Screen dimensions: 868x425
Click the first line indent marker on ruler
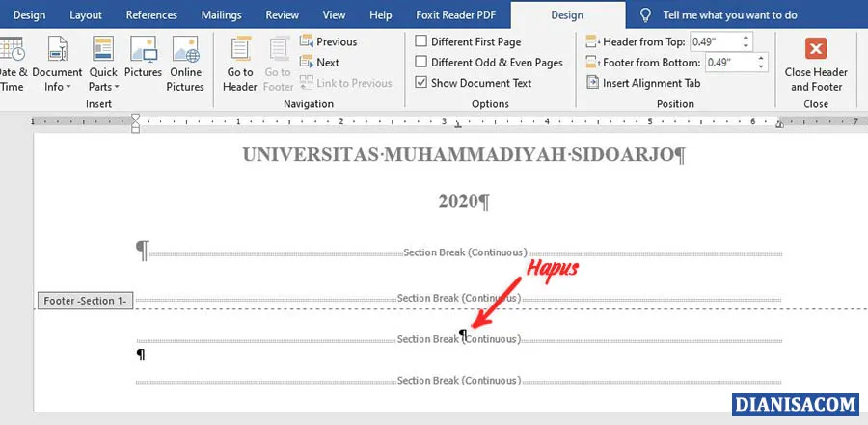[x=135, y=119]
